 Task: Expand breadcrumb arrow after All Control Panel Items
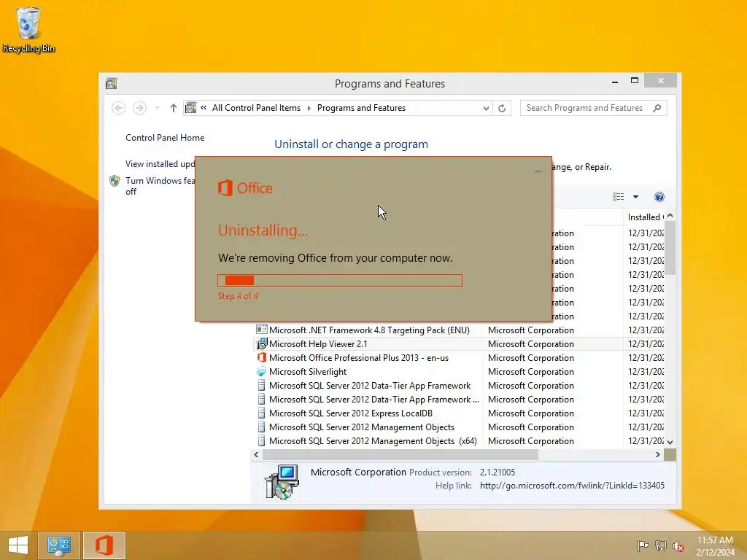pos(309,108)
